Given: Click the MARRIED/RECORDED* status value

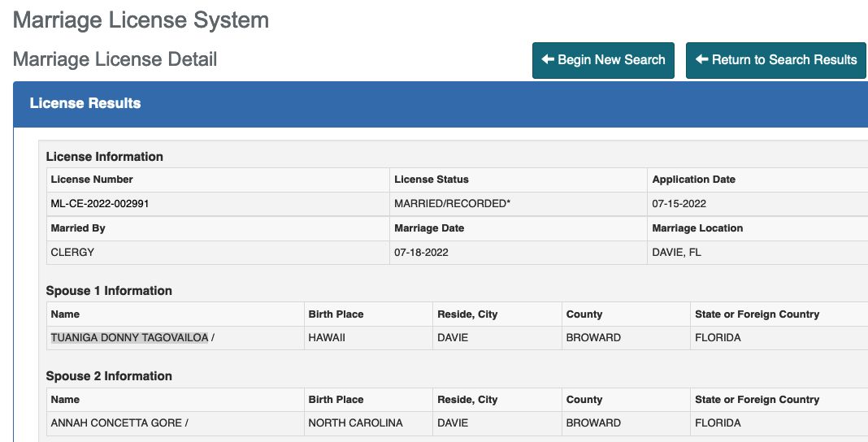Looking at the screenshot, I should [452, 204].
